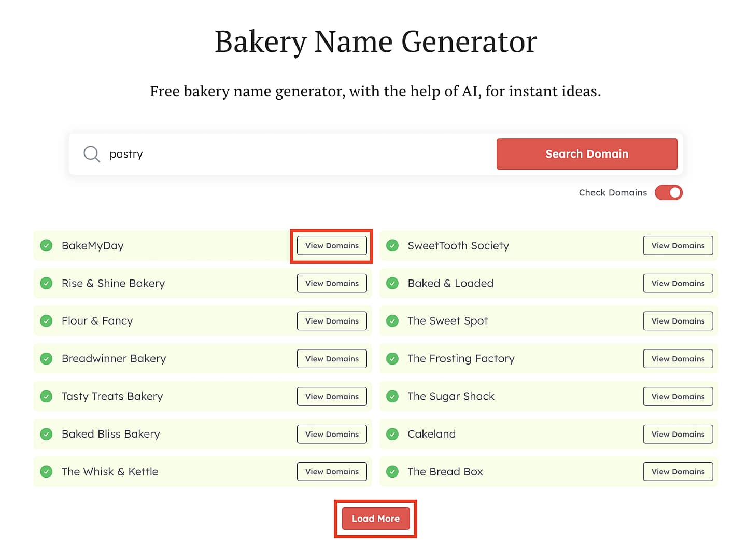Click the checkmark beside The Whisk & Kettle

tap(46, 471)
